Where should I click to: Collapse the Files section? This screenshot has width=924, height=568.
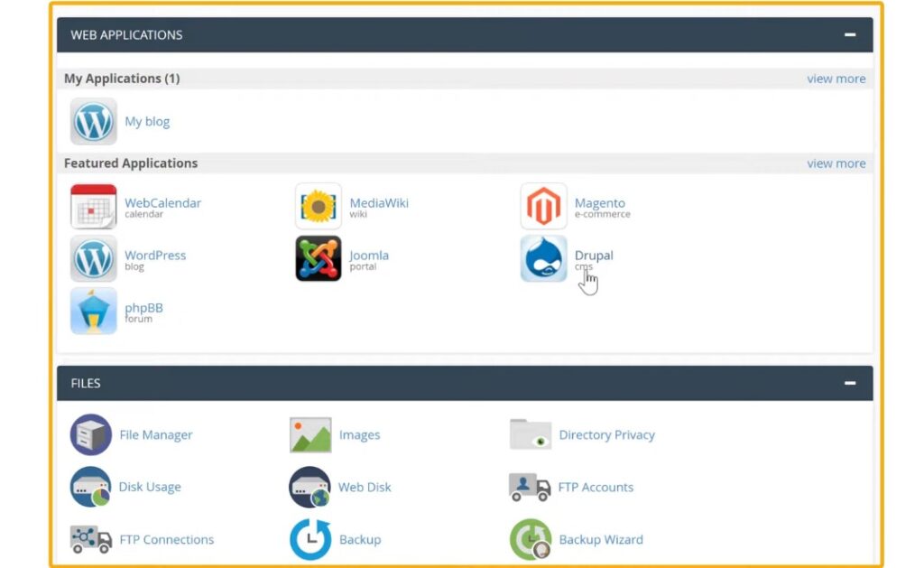point(849,383)
